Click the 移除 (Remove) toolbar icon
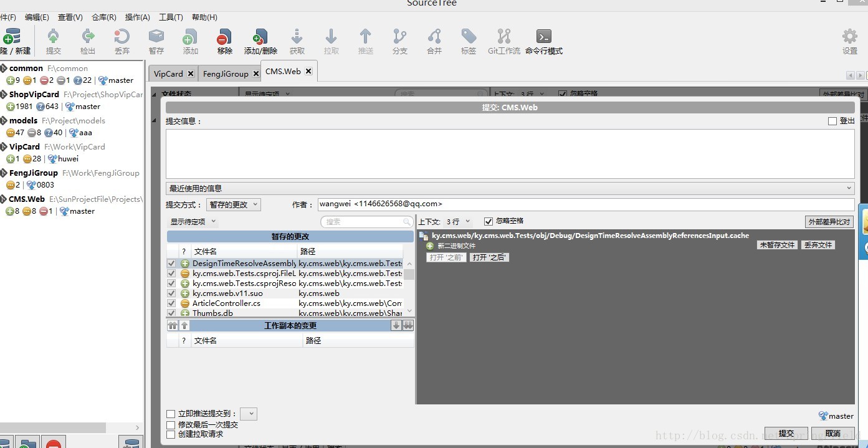868x448 pixels. pos(225,41)
